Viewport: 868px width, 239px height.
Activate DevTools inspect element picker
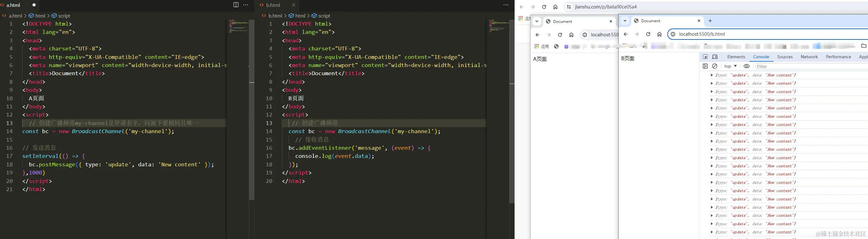point(705,57)
